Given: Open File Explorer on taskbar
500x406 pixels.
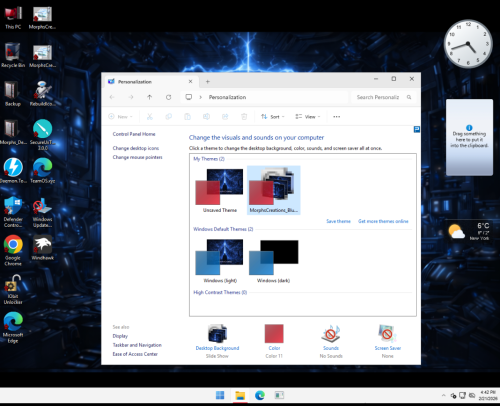Looking at the screenshot, I should click(x=240, y=395).
